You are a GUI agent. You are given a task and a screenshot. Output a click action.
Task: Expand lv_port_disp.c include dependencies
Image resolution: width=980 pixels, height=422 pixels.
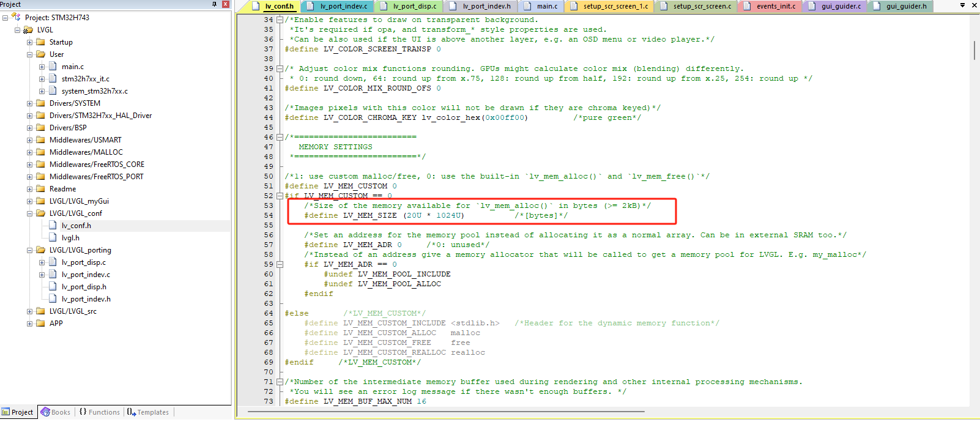pyautogui.click(x=42, y=262)
